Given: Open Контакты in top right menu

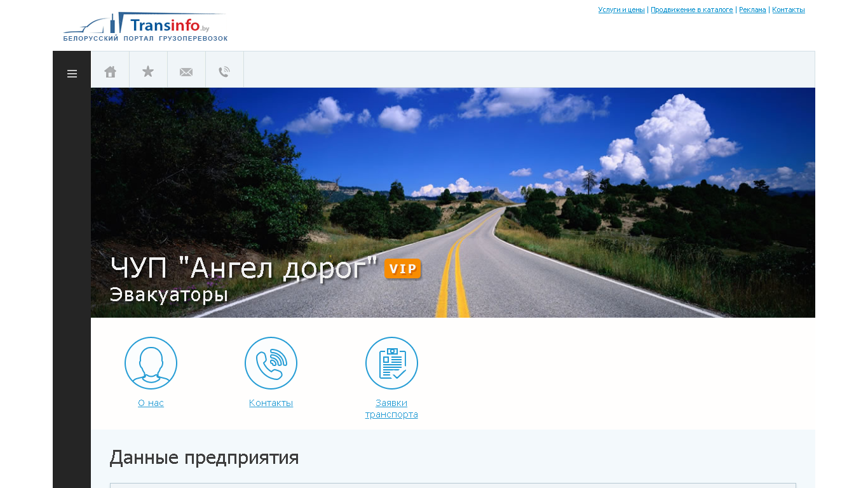Looking at the screenshot, I should (789, 10).
